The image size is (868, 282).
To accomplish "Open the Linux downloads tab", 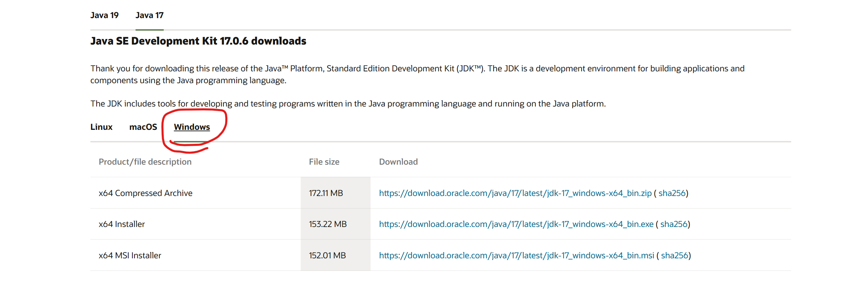I will [x=102, y=127].
